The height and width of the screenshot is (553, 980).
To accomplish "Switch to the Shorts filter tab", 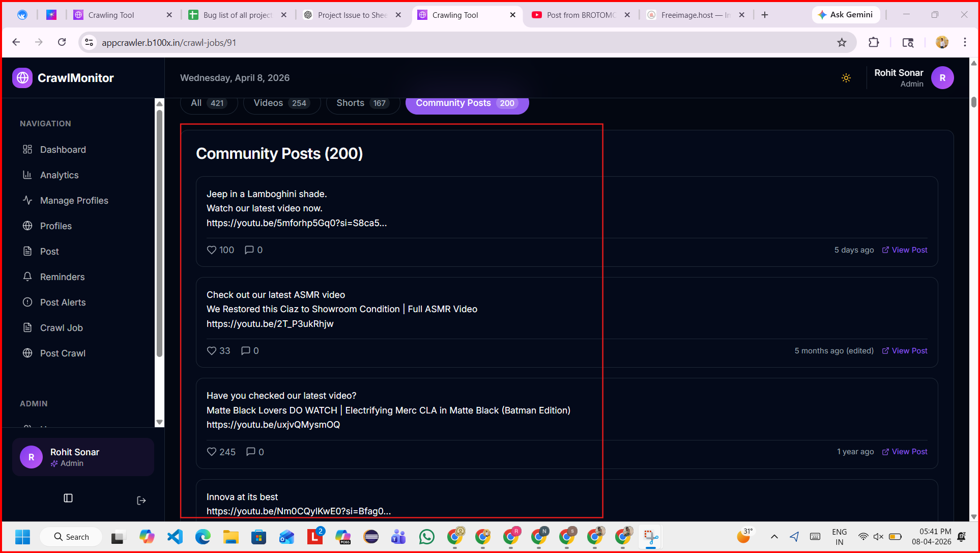I will (x=362, y=103).
